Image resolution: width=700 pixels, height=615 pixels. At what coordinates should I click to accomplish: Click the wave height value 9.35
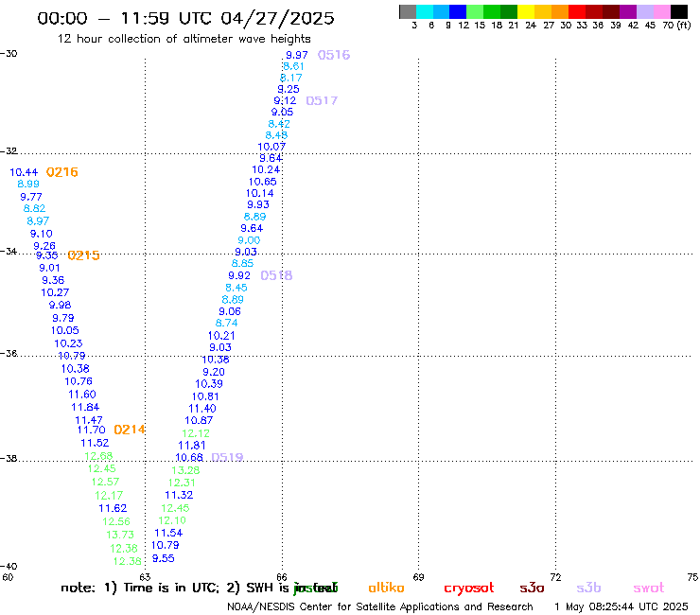[x=47, y=255]
